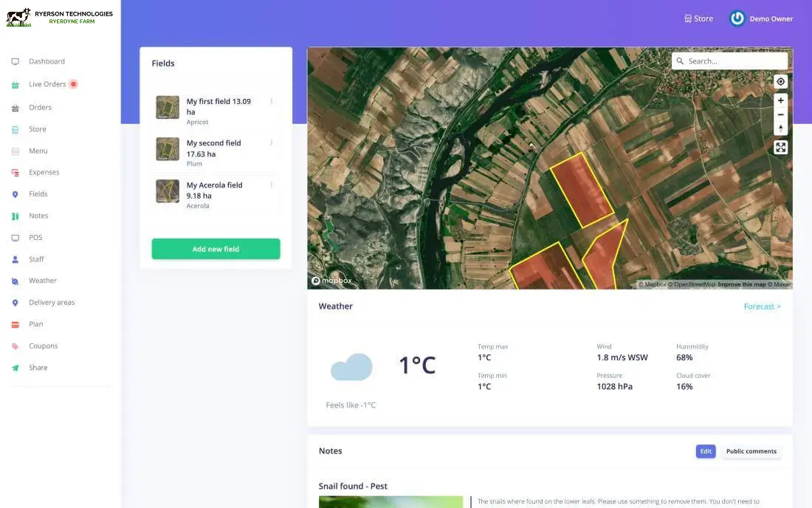Click the Add new field button
Viewport: 812px width, 508px height.
[x=216, y=249]
